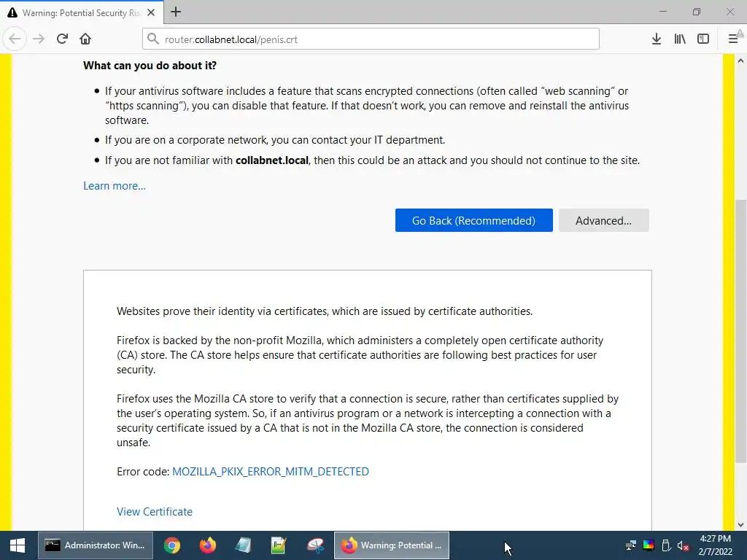Click the USB safely remove tray icon
This screenshot has width=747, height=560.
coord(666,545)
